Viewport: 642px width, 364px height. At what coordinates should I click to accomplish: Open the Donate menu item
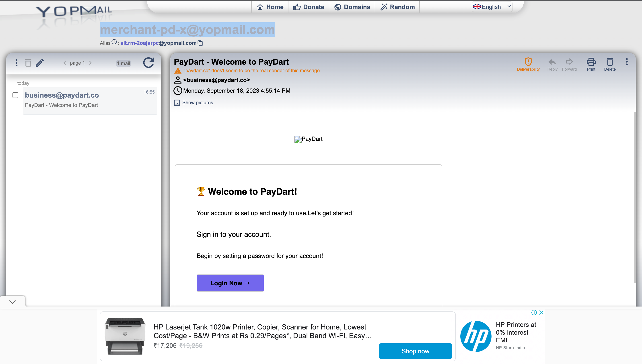(x=309, y=7)
